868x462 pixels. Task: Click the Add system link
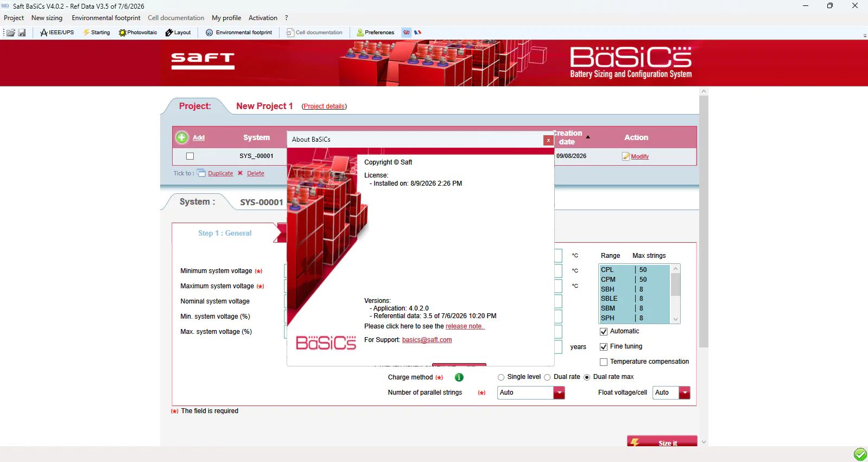(199, 138)
